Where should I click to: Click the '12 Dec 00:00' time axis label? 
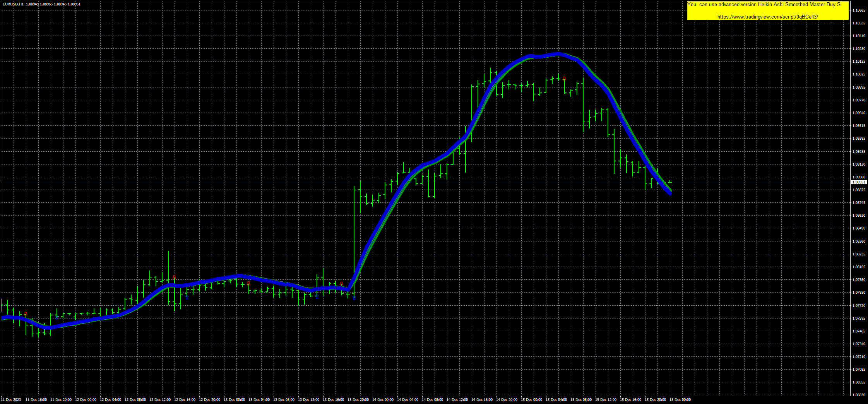pos(86,400)
